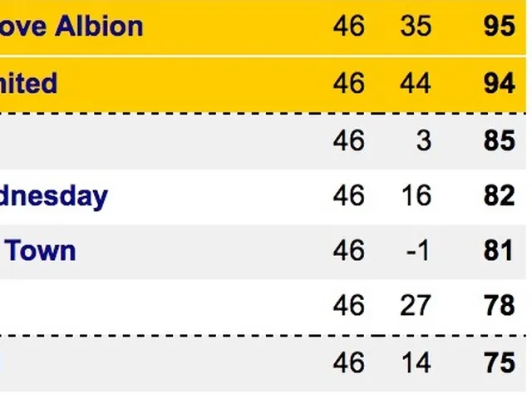532x399 pixels.
Task: Click the 78 points value
Action: pos(499,306)
